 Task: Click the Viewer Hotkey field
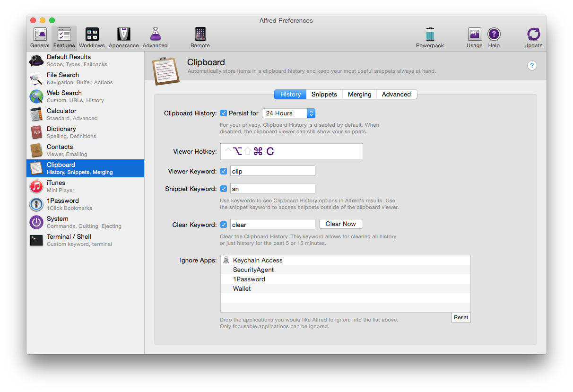[291, 151]
